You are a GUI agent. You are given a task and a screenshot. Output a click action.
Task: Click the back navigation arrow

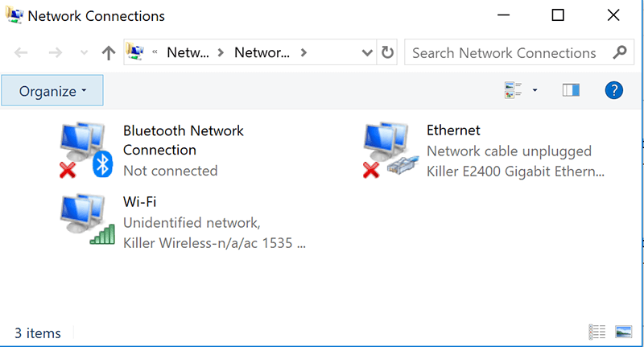pos(22,53)
